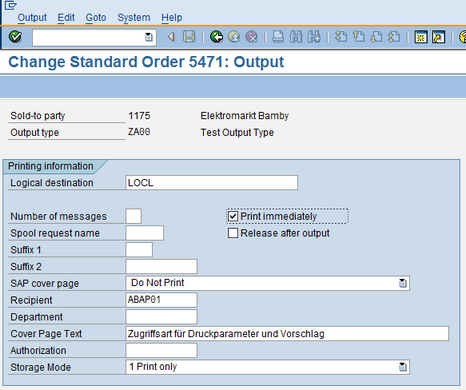
Task: Click the title Change Standard Order 5471: Output
Action: [x=146, y=62]
